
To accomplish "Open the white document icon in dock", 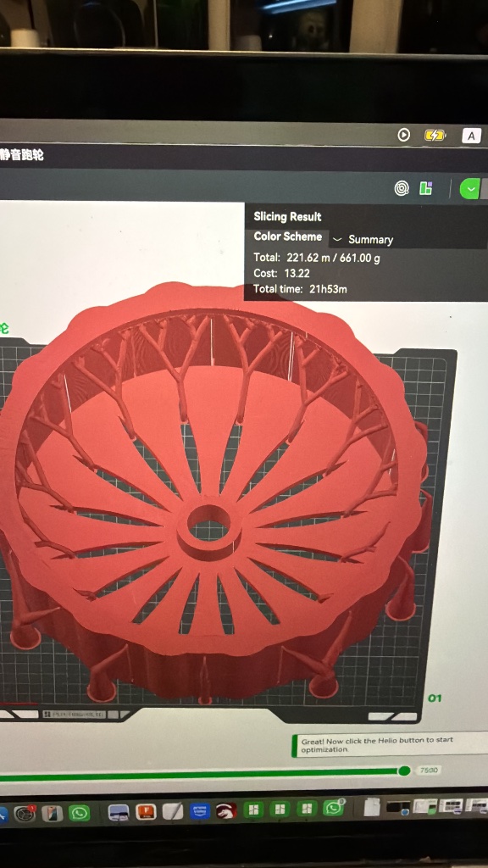I will click(373, 807).
